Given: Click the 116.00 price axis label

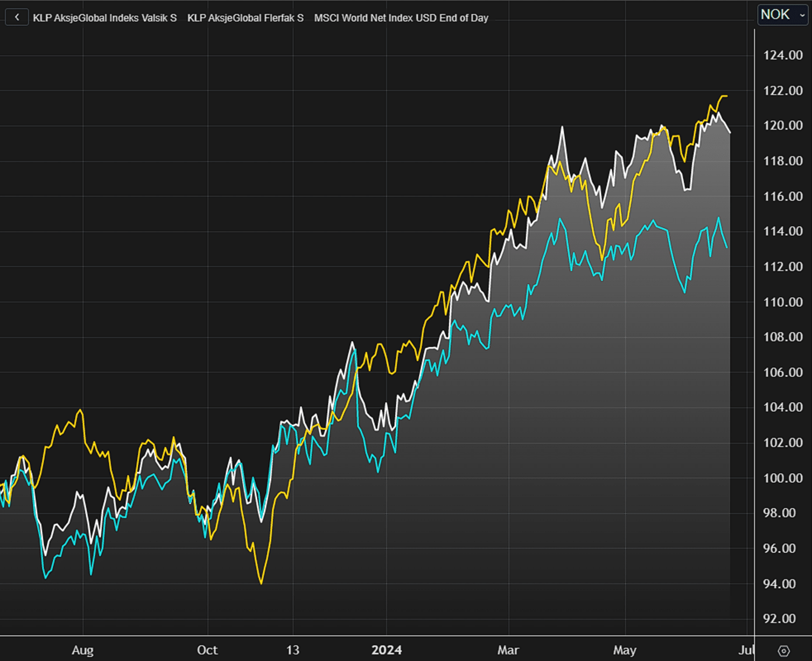Looking at the screenshot, I should [783, 196].
